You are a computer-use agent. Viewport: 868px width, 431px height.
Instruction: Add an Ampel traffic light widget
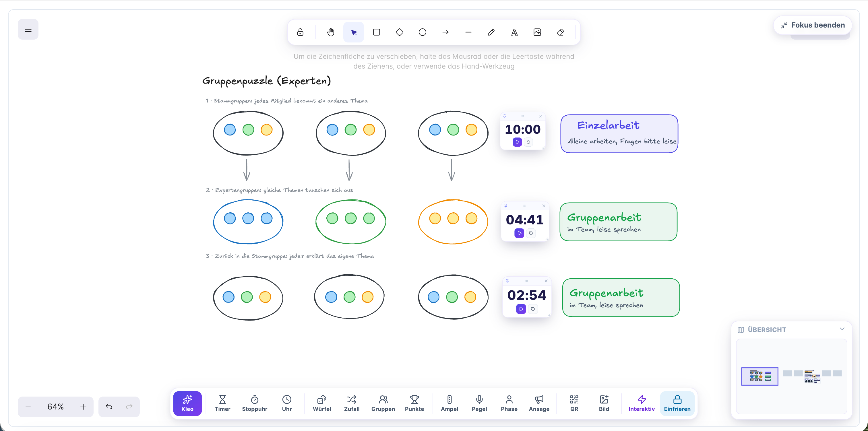[x=449, y=403]
